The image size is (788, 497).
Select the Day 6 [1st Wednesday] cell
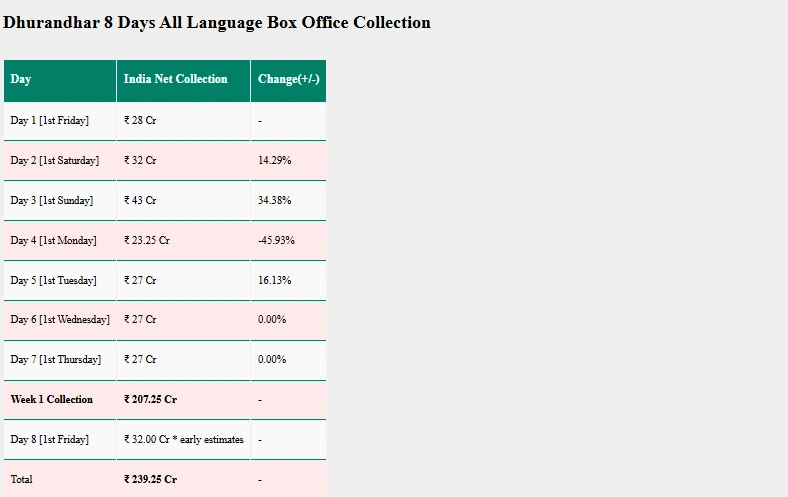point(60,320)
